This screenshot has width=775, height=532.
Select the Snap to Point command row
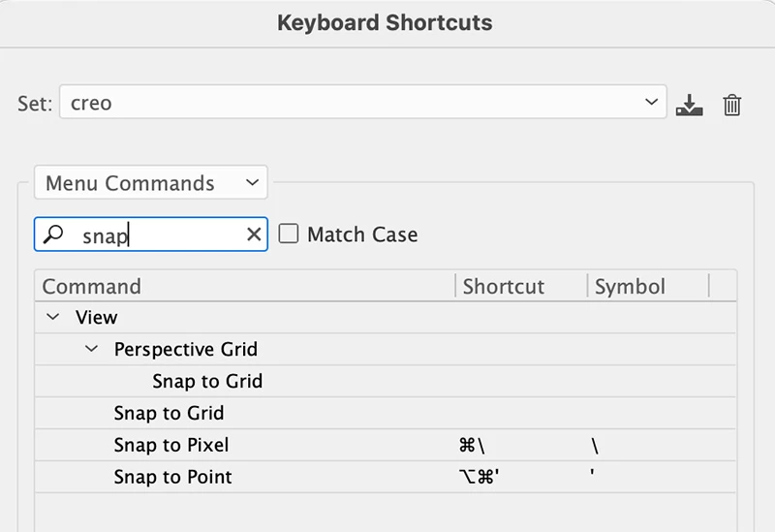pos(172,477)
